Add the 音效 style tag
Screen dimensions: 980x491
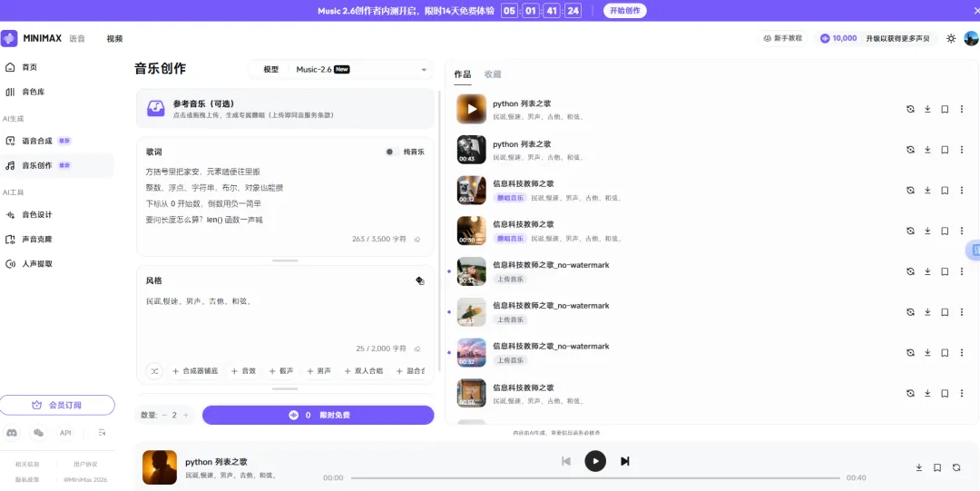[x=245, y=371]
